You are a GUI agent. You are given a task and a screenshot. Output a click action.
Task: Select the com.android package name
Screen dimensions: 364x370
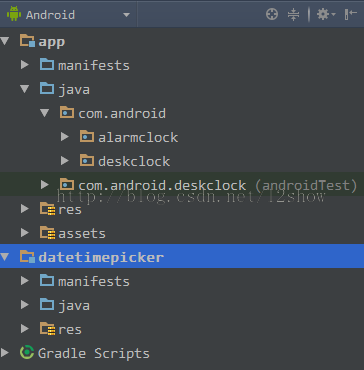point(122,114)
